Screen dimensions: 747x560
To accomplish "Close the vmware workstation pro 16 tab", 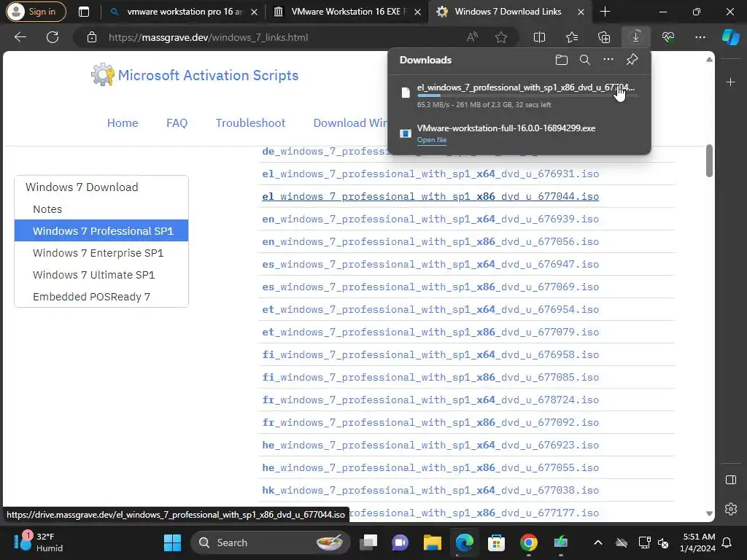I will (x=254, y=12).
